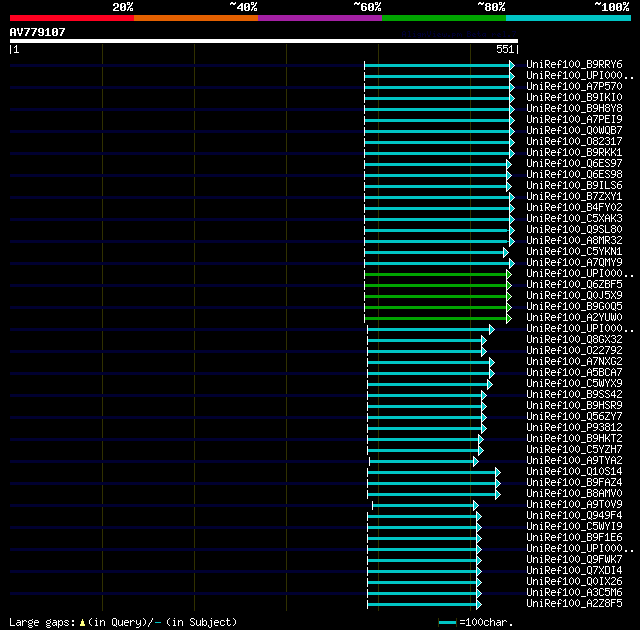Select the UniRef100_Q7XDI4 label

coord(574,571)
